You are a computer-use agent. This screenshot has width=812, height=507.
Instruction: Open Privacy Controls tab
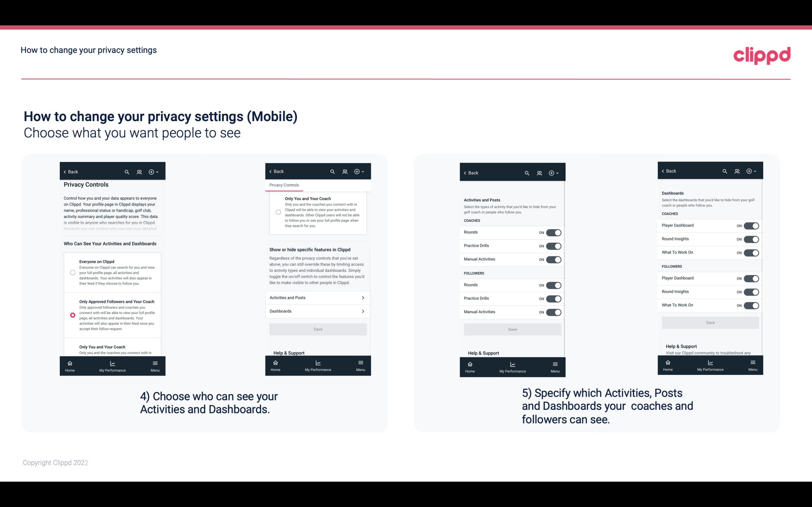click(284, 185)
